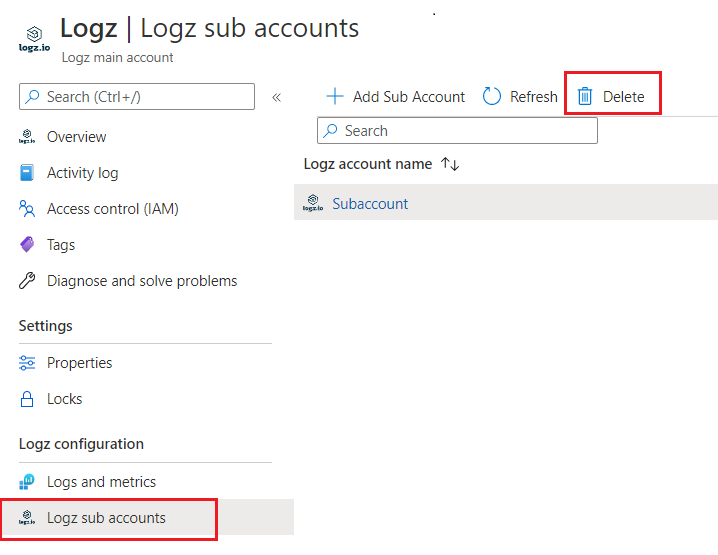Click the sidebar Search (Ctrl+/) field
This screenshot has width=718, height=555.
(x=137, y=97)
